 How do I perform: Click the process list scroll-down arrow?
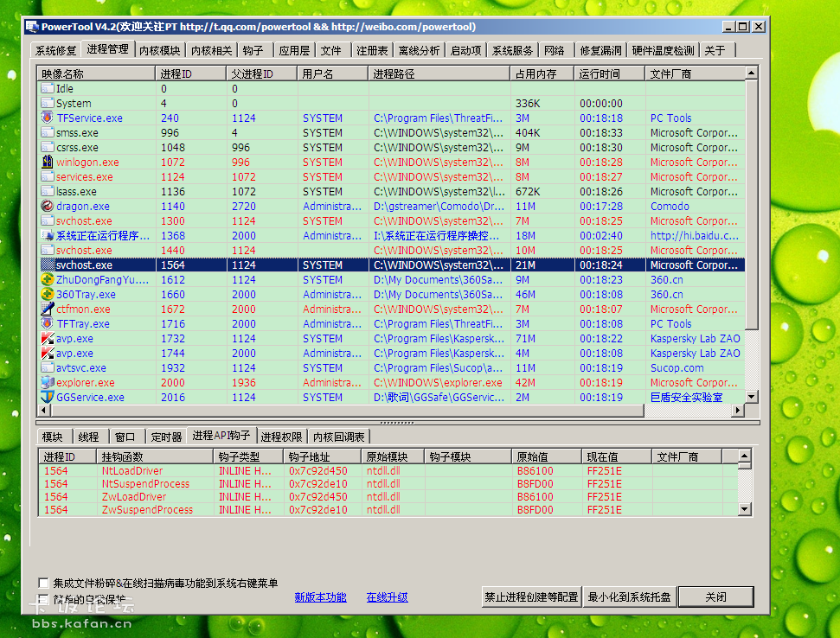(752, 397)
